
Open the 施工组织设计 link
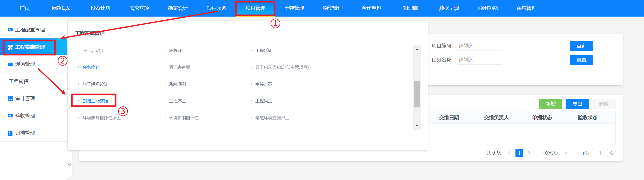point(95,84)
